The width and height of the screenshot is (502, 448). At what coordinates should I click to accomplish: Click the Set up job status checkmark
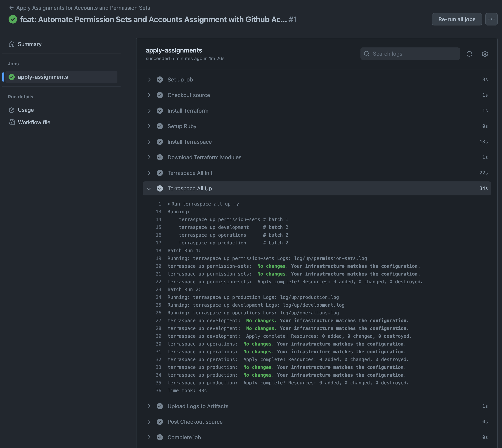tap(160, 80)
